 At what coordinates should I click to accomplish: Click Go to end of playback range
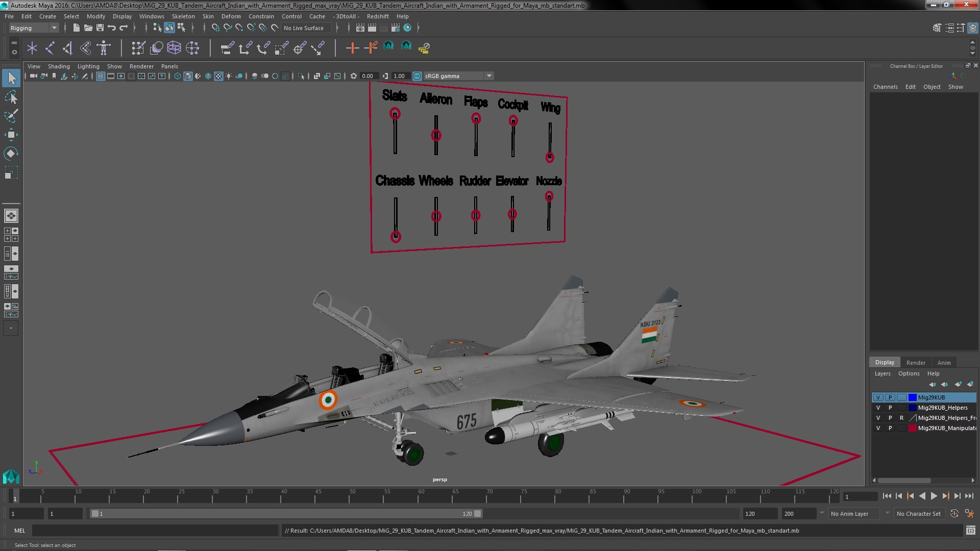pyautogui.click(x=969, y=496)
